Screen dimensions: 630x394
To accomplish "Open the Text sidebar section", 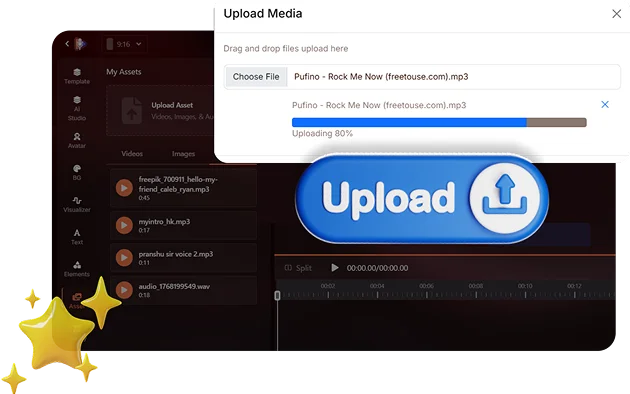I will 77,237.
